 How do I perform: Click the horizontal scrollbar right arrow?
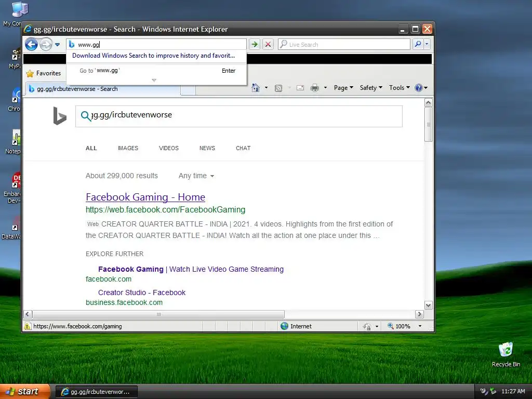pyautogui.click(x=419, y=314)
